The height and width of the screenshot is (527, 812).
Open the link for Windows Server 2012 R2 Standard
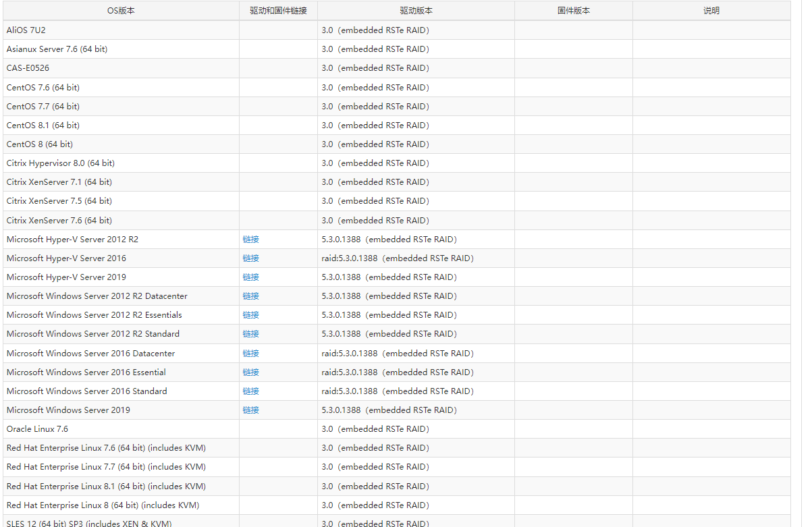[x=250, y=334]
